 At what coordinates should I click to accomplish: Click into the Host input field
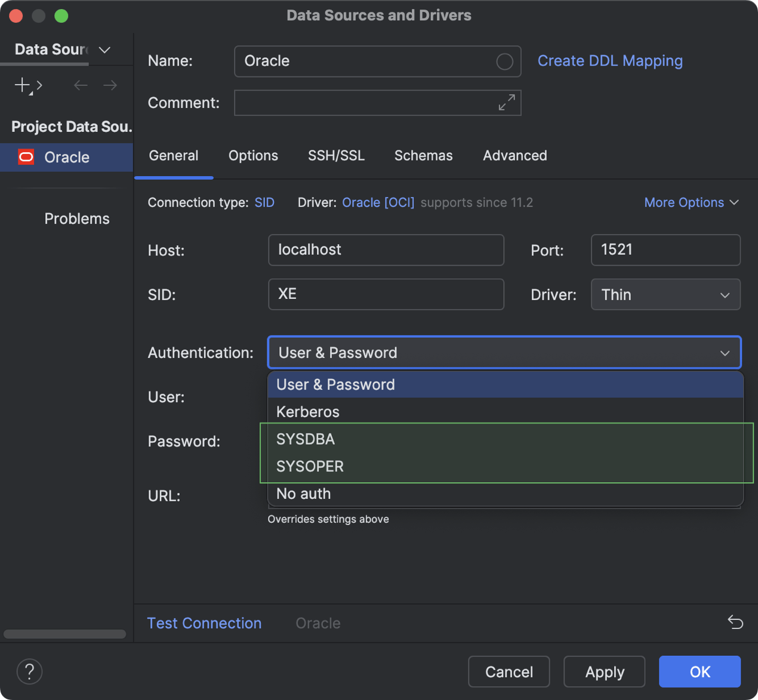click(x=386, y=250)
